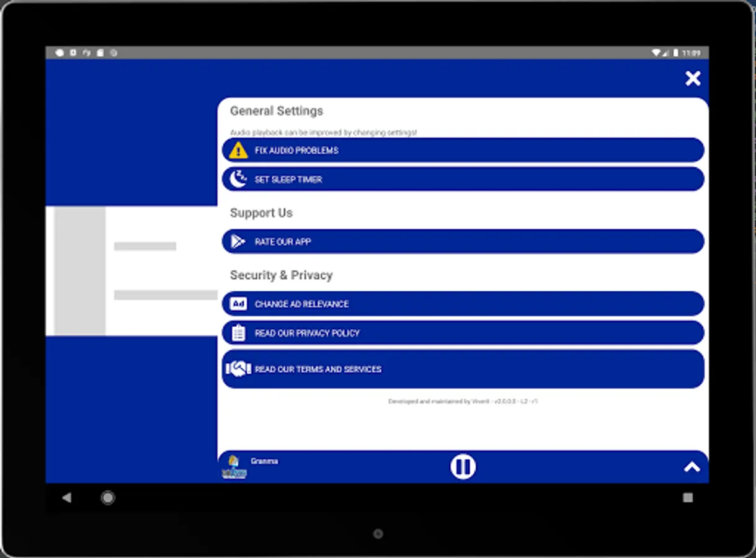
Task: Click the station logo thumbnail in player bar
Action: [x=234, y=467]
